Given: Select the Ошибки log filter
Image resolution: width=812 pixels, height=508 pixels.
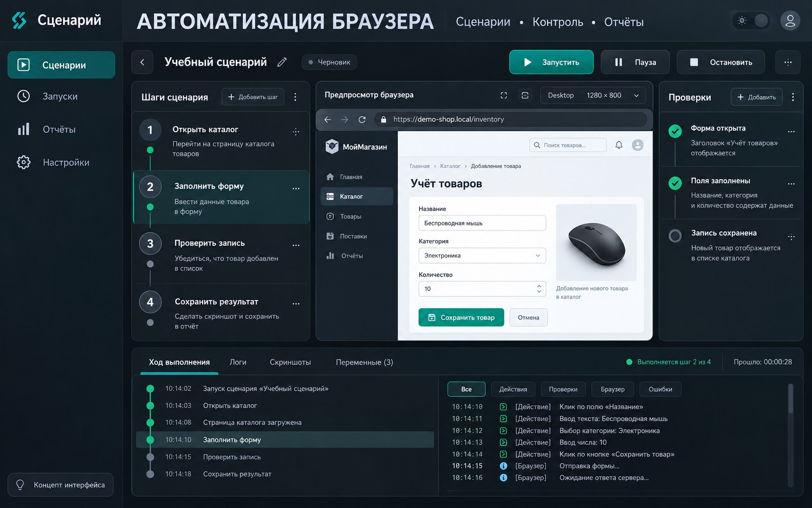Looking at the screenshot, I should (x=660, y=389).
